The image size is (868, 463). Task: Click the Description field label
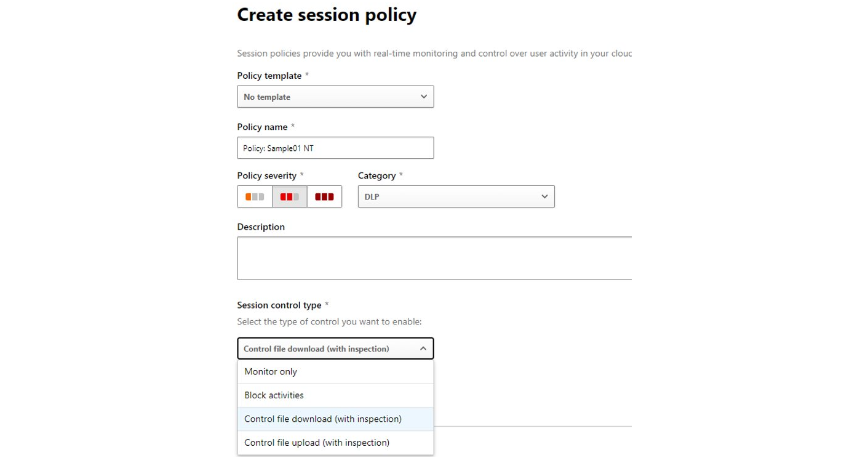pos(261,227)
